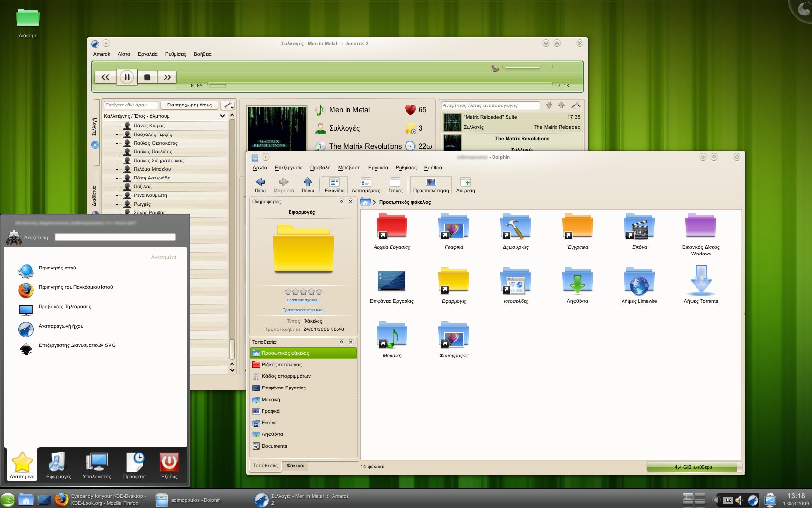Open Εικονικός Δίσκος Windows folder

(701, 234)
